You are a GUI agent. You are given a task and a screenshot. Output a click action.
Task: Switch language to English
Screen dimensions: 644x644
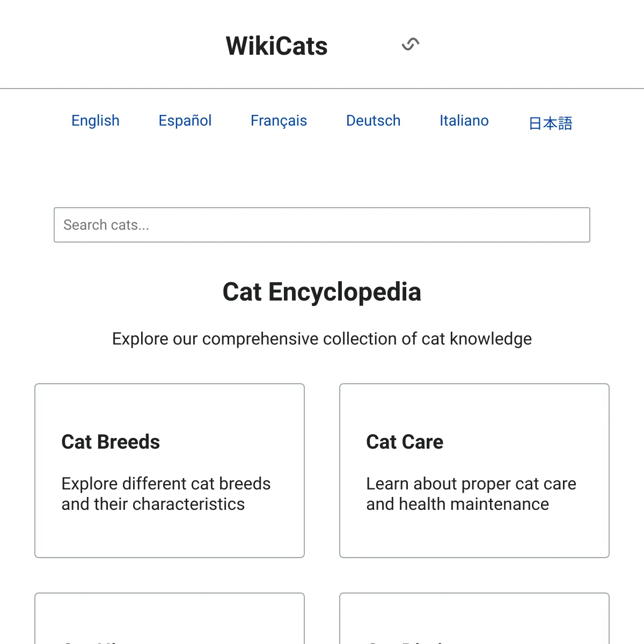click(x=96, y=121)
